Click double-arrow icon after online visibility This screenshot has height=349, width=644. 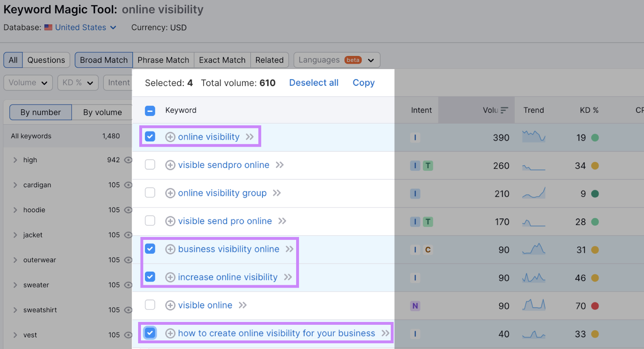coord(250,137)
